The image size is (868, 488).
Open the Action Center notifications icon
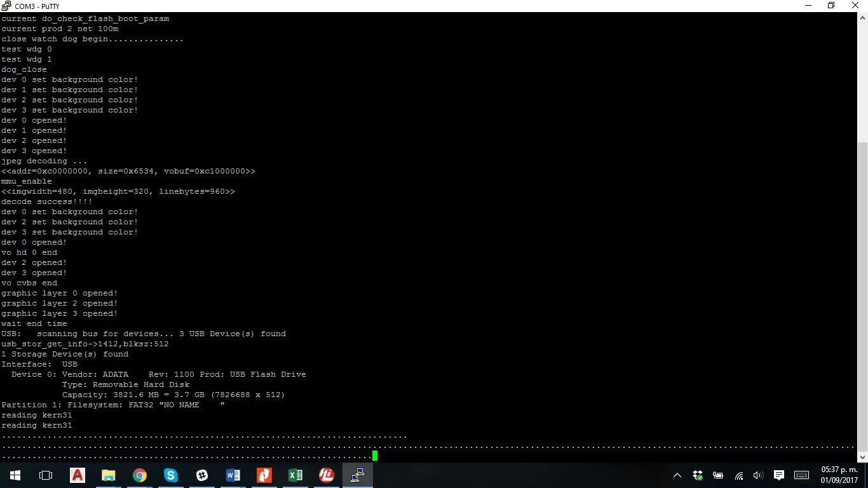click(779, 475)
